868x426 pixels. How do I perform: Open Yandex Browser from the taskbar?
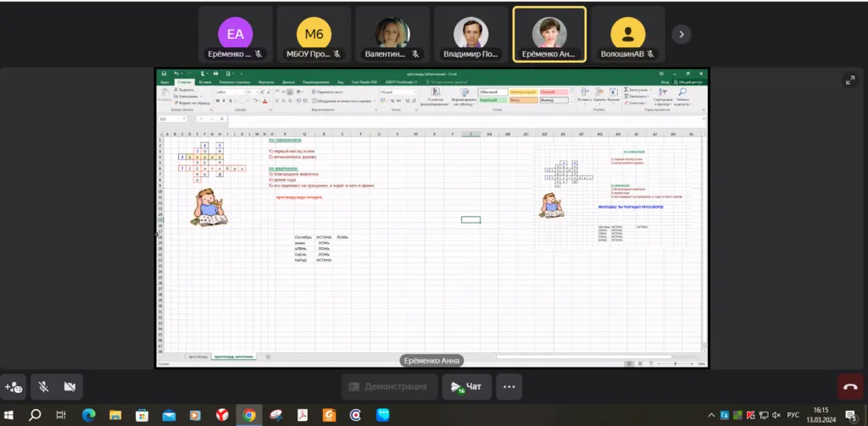pyautogui.click(x=222, y=415)
